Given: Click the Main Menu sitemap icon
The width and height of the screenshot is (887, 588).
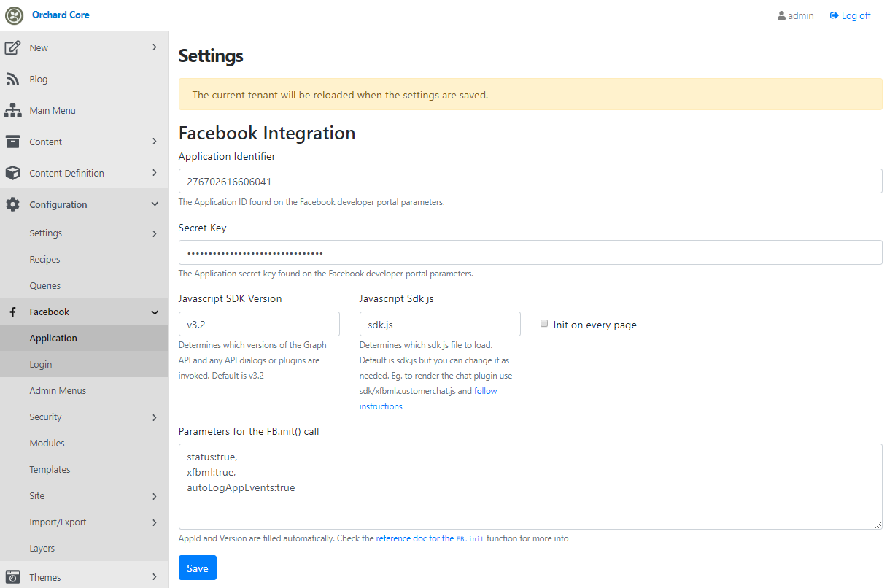Looking at the screenshot, I should [12, 111].
